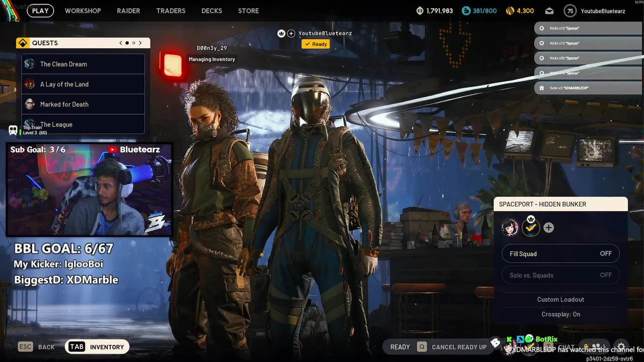Click the Managing Inventory status label
Image resolution: width=644 pixels, height=362 pixels.
pos(212,59)
